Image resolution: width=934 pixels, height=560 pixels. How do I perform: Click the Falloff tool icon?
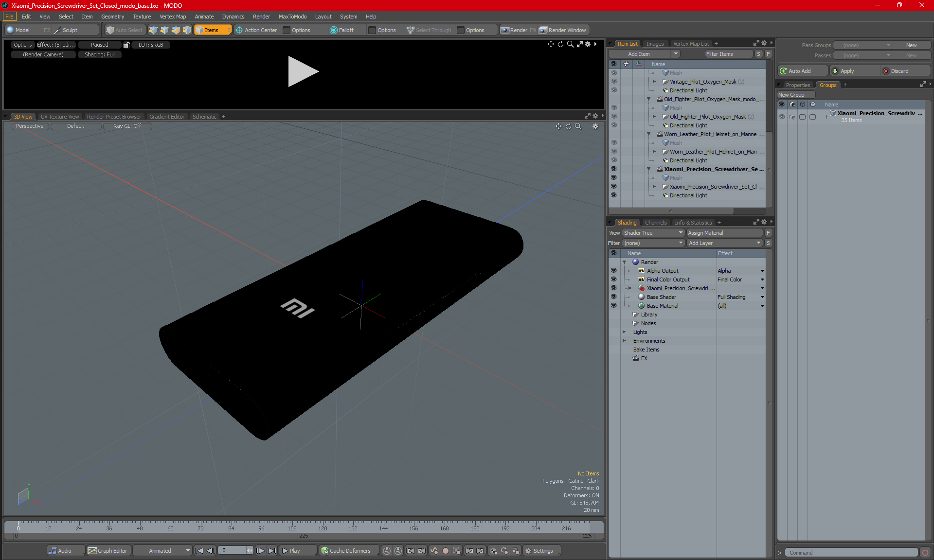point(333,30)
